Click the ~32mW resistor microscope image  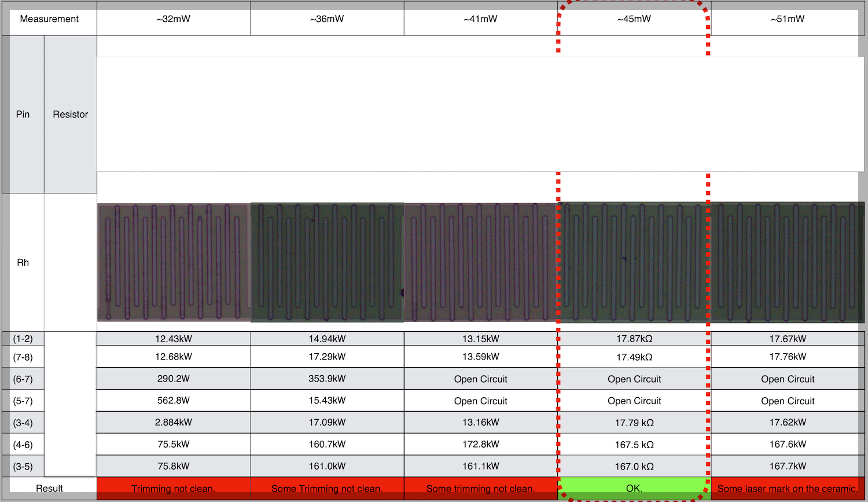[x=174, y=262]
